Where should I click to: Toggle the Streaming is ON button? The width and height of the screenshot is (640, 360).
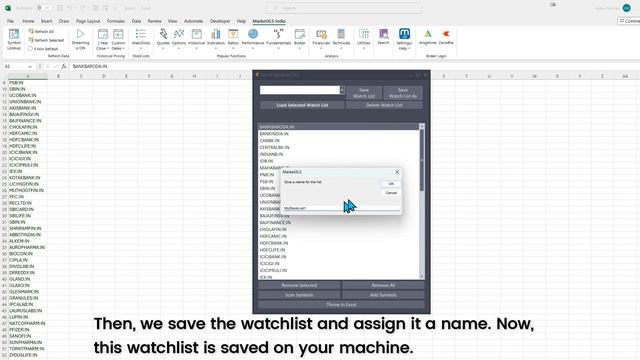pos(80,40)
